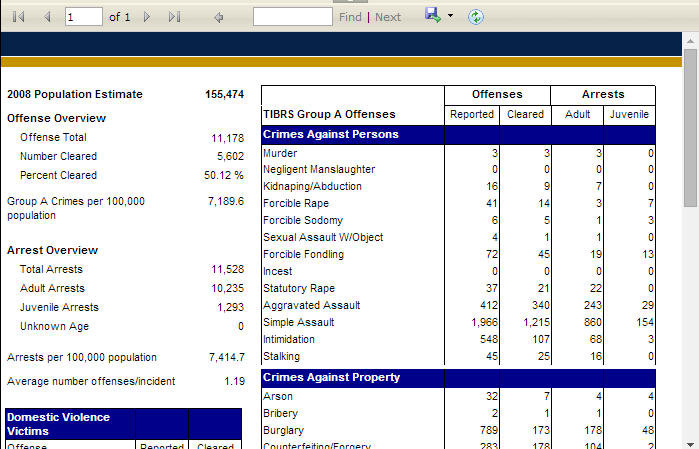Go back to the parent report
699x449 pixels.
(x=219, y=17)
